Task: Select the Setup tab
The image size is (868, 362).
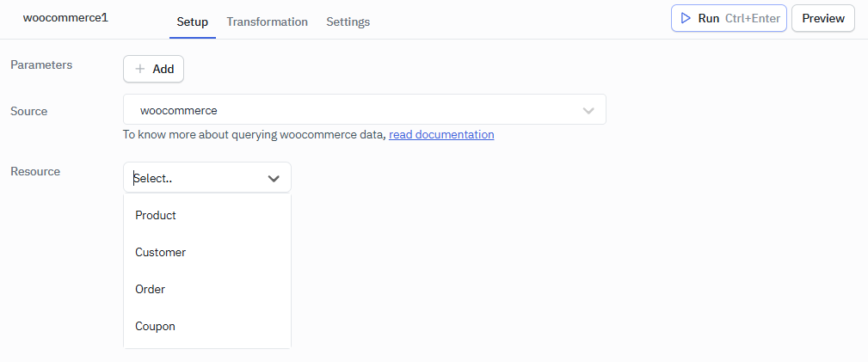Action: [x=192, y=21]
